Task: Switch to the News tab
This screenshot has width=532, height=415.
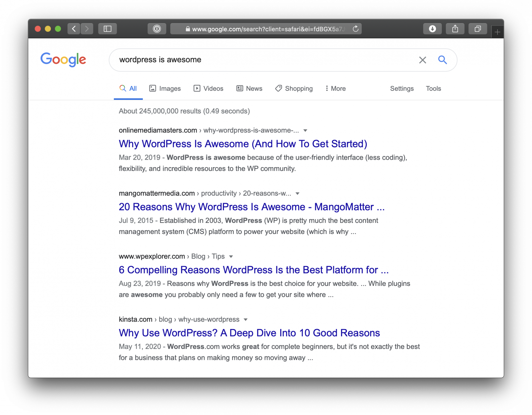Action: click(249, 88)
